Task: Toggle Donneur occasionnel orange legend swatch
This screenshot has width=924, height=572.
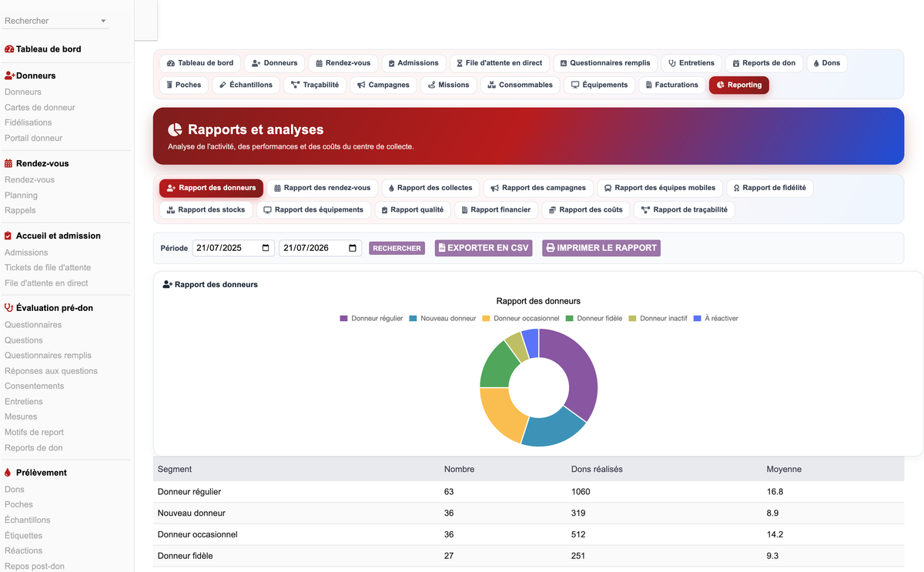Action: (487, 318)
